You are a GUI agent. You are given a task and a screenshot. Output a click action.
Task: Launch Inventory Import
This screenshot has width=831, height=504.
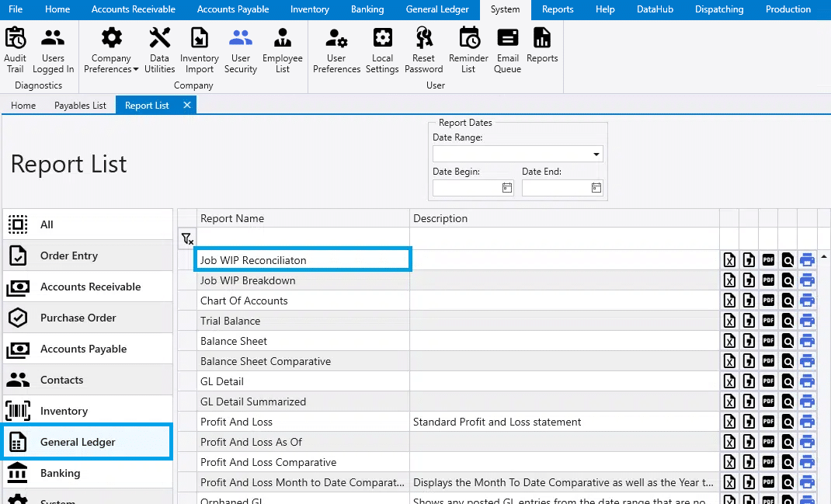pyautogui.click(x=200, y=50)
